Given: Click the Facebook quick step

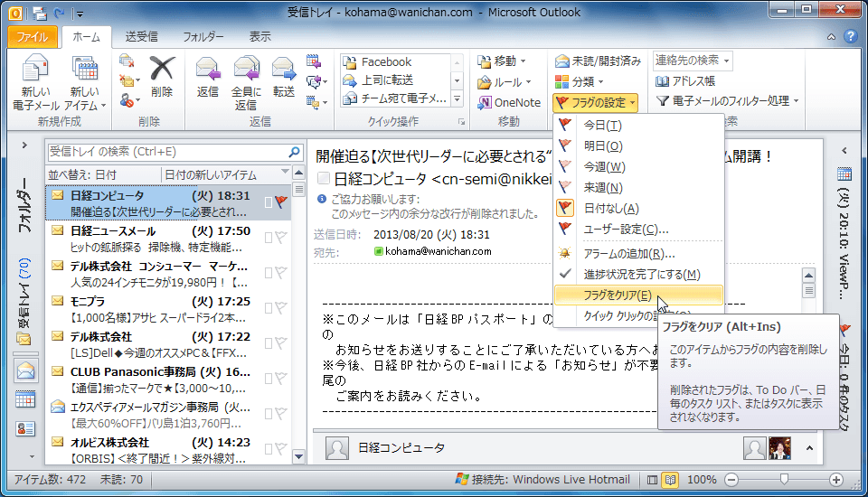Looking at the screenshot, I should coord(396,62).
